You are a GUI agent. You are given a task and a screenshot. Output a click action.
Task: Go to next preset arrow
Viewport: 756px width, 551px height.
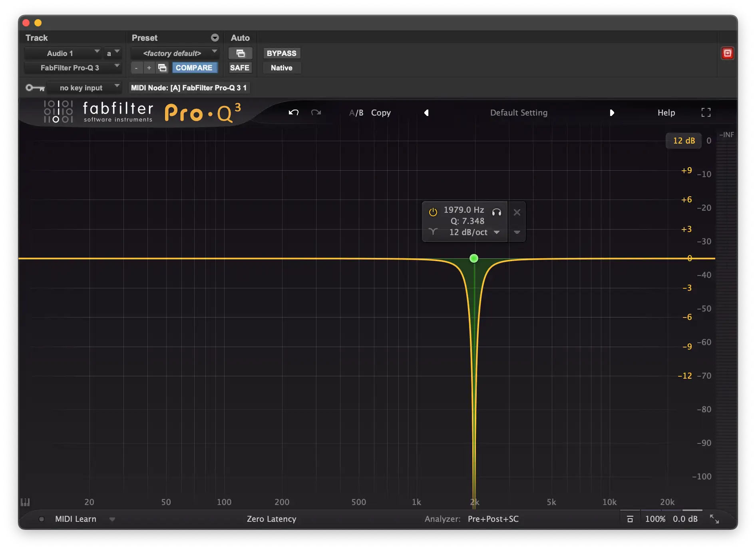point(612,113)
